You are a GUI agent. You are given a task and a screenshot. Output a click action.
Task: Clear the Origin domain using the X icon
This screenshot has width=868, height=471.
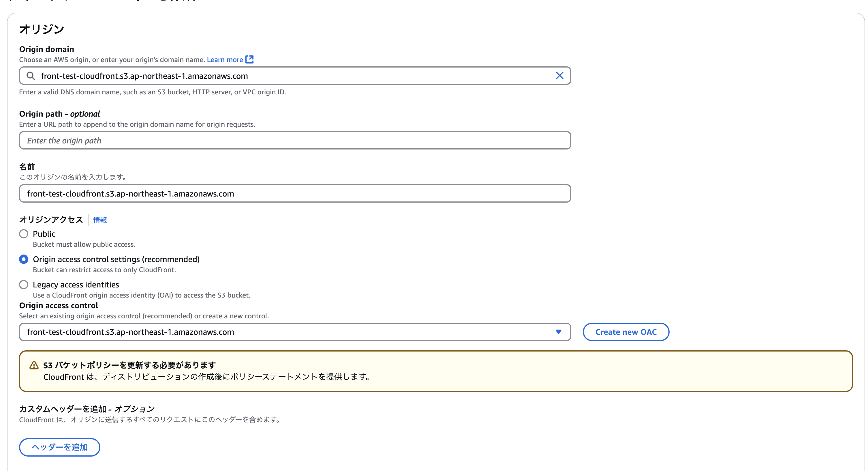[559, 76]
